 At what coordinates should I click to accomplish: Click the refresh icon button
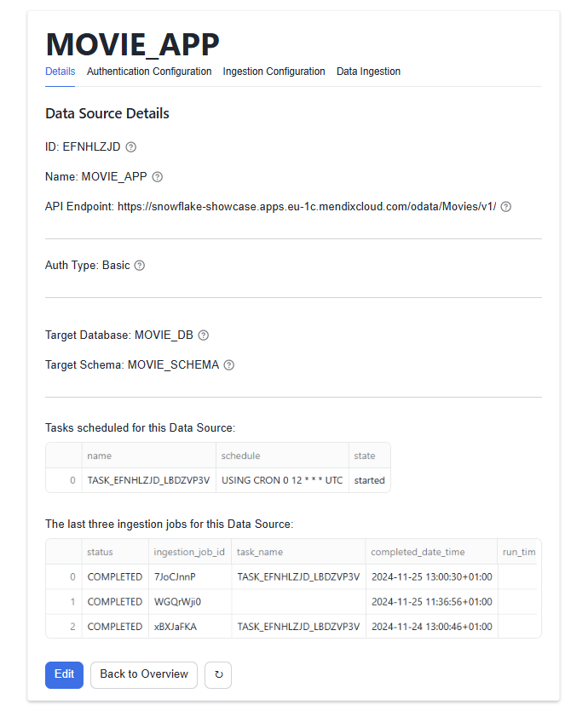[218, 674]
